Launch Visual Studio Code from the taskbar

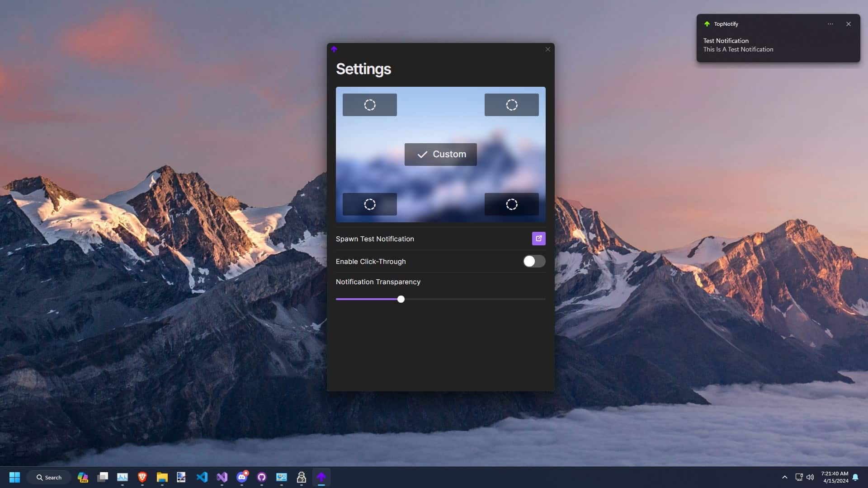coord(202,477)
